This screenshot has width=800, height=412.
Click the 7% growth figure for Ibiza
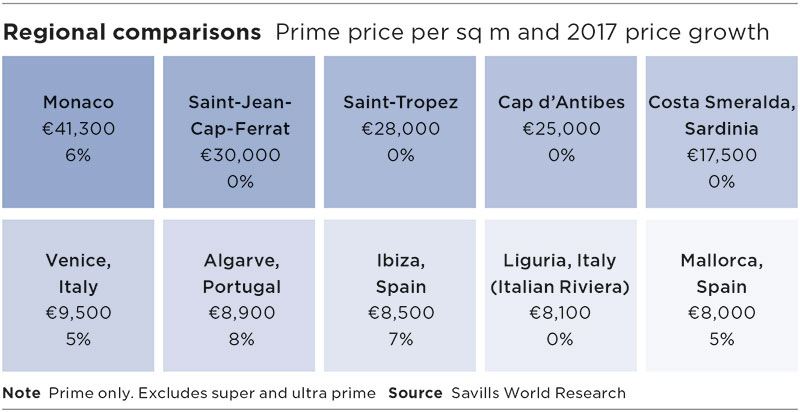[x=401, y=340]
